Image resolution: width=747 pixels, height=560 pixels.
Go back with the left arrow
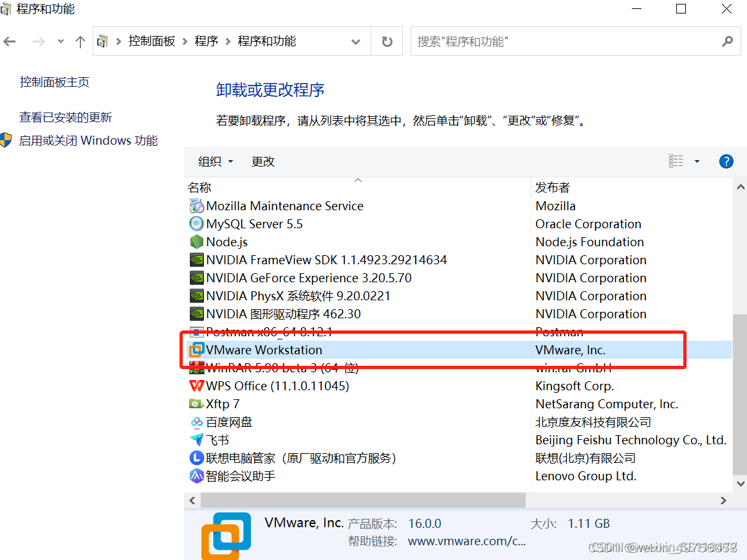10,41
